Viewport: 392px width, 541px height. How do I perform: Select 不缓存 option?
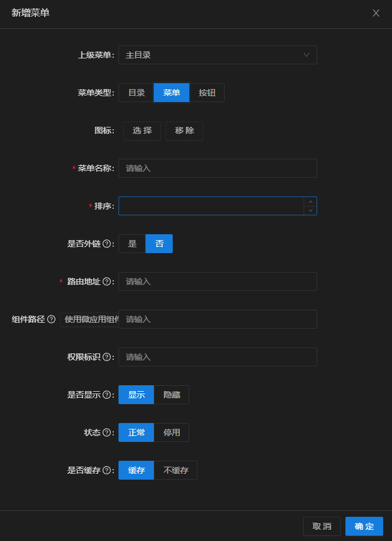[x=176, y=470]
